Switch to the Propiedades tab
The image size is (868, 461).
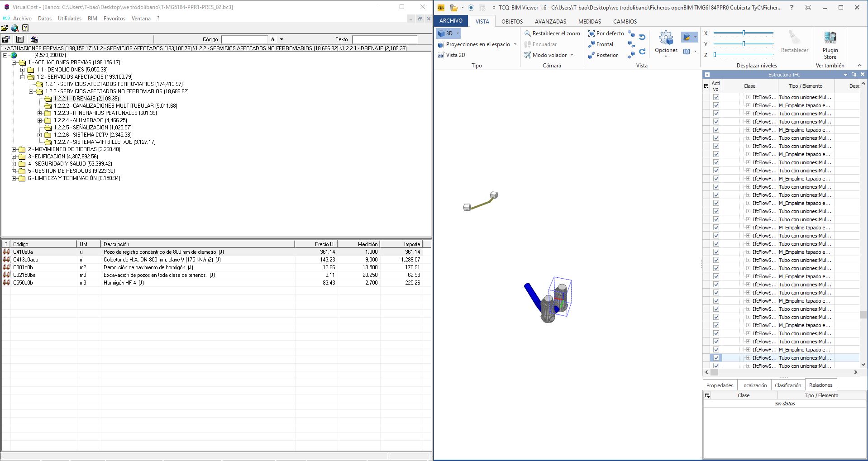pyautogui.click(x=720, y=385)
